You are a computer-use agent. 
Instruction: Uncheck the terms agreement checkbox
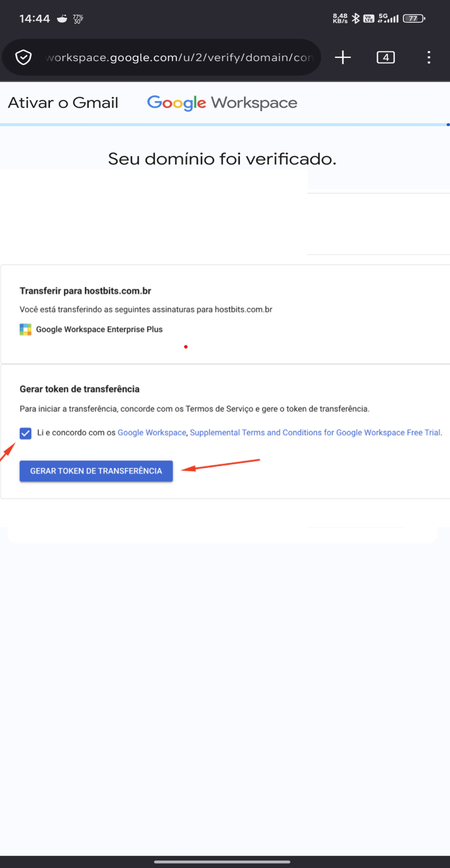coord(25,433)
